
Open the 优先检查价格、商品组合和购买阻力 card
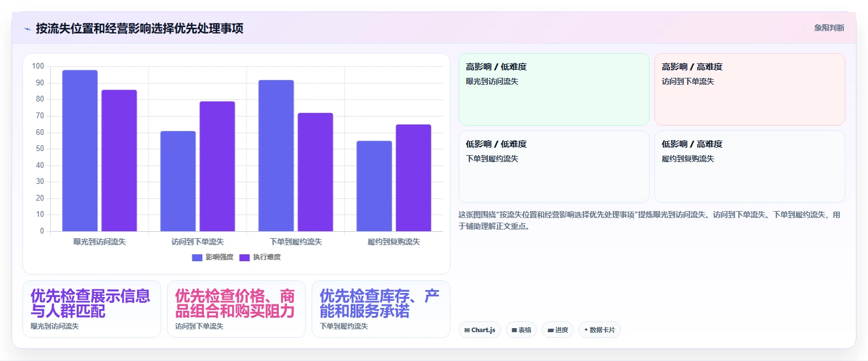coord(236,309)
